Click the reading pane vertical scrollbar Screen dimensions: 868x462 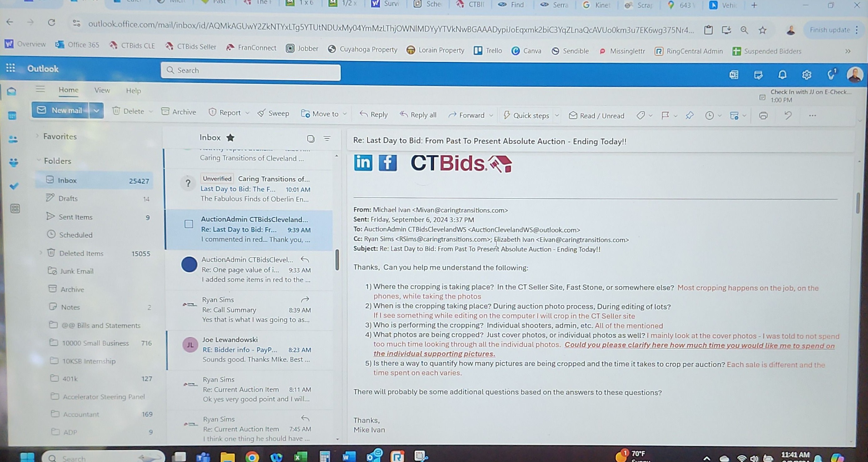[x=858, y=203]
